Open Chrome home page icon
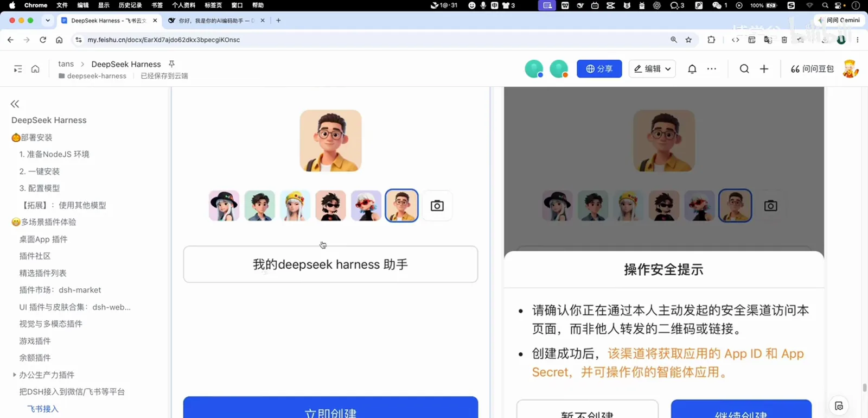 (59, 40)
